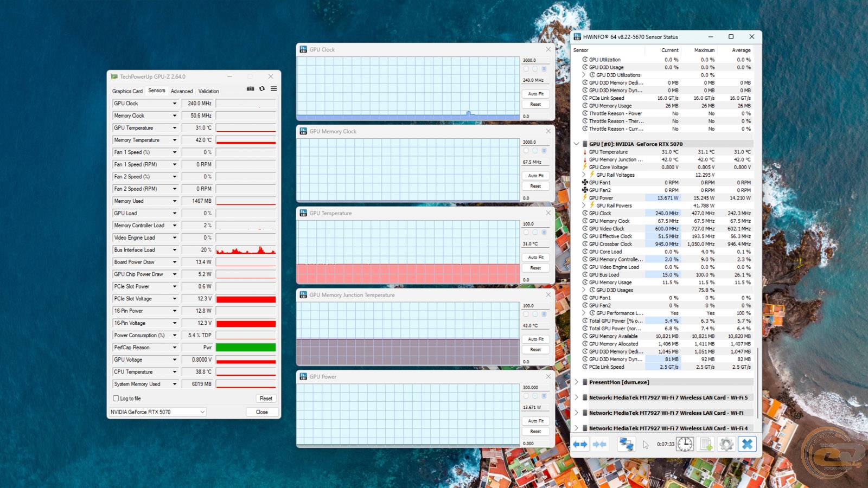This screenshot has width=868, height=488.
Task: Open the NVIDIA GeForce RTX 5070 device selector
Action: pyautogui.click(x=157, y=412)
